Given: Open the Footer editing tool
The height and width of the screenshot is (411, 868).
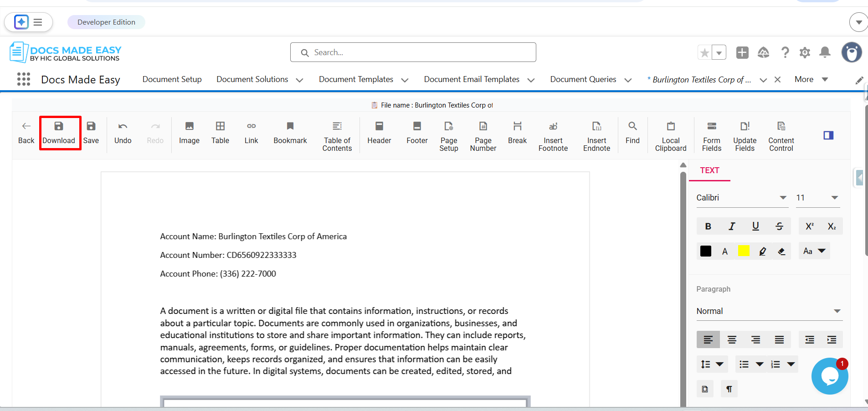Looking at the screenshot, I should (x=417, y=133).
